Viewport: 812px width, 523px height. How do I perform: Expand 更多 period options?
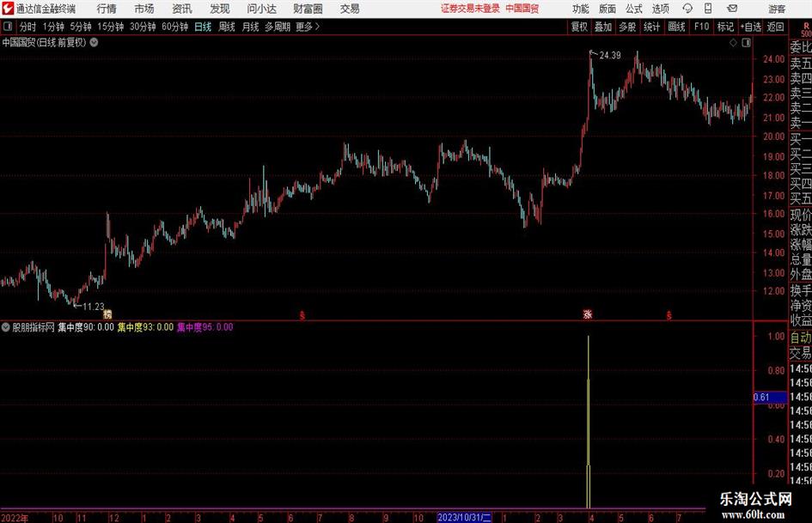[x=308, y=27]
